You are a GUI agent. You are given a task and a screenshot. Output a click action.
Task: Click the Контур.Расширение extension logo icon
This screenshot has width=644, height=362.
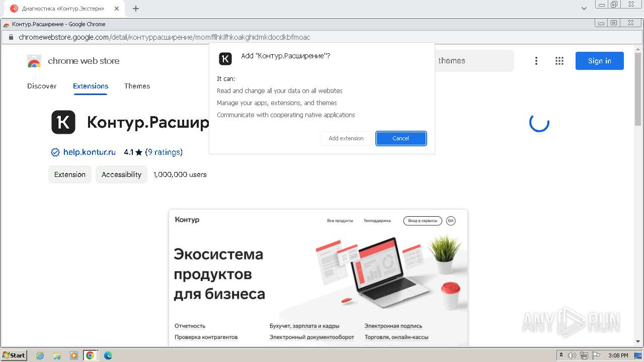[63, 122]
